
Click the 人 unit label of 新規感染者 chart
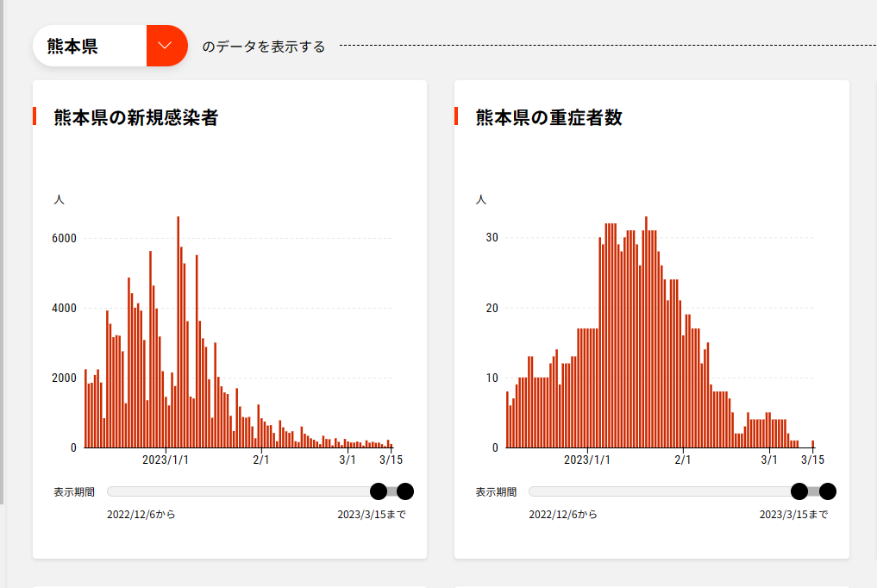[60, 199]
